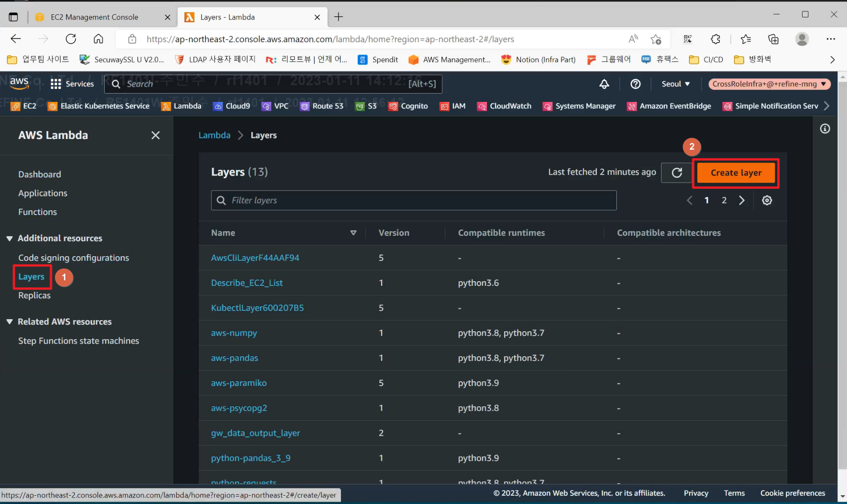
Task: Show more favorites bar services
Action: point(827,106)
